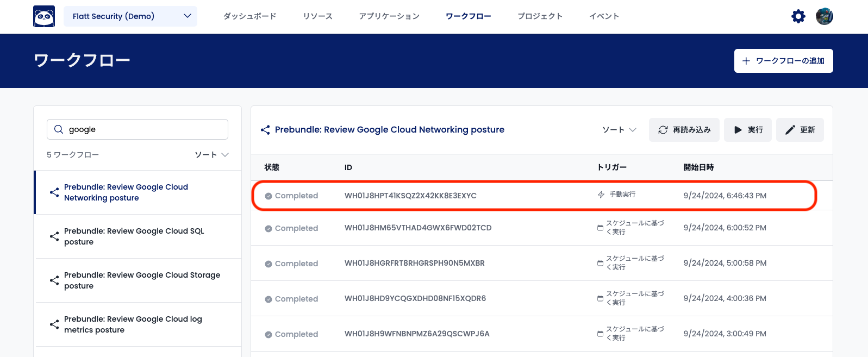Click Completed check icon for WH01J8H9WFNBNPMZ6A29QSCWPJ6A

[268, 335]
